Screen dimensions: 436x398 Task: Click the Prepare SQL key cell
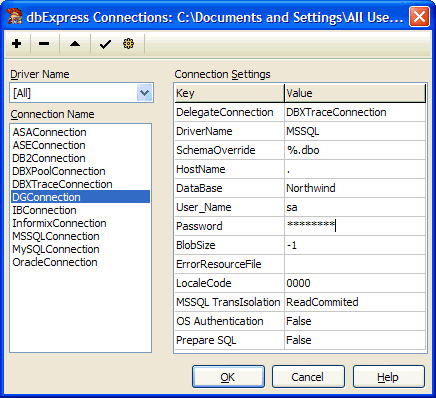pos(229,340)
